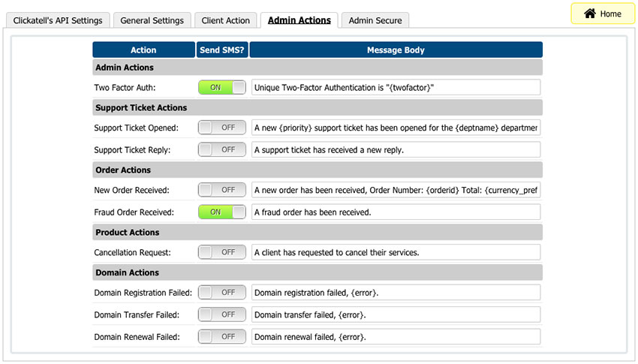Turn off the Two Factor Auth SMS toggle
The width and height of the screenshot is (638, 364).
(221, 87)
